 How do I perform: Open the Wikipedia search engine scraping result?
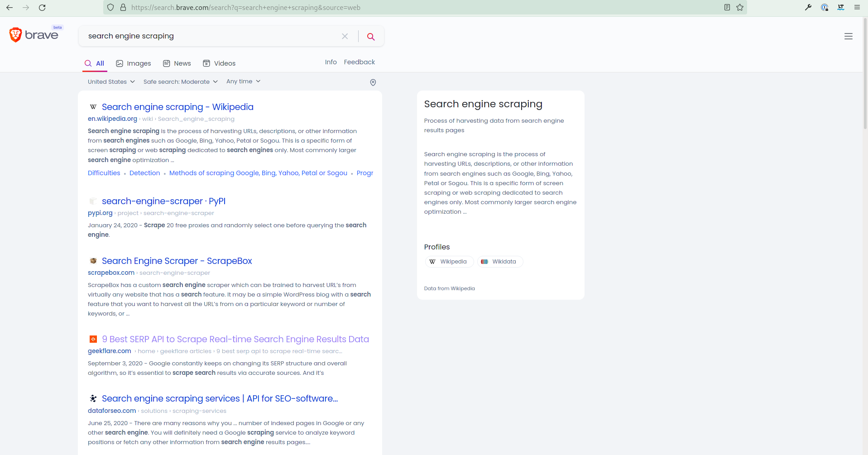177,107
